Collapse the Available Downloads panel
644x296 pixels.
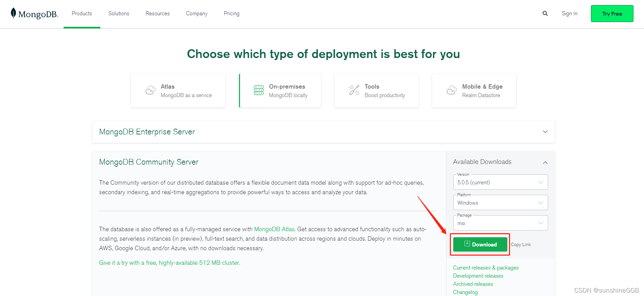pyautogui.click(x=545, y=162)
